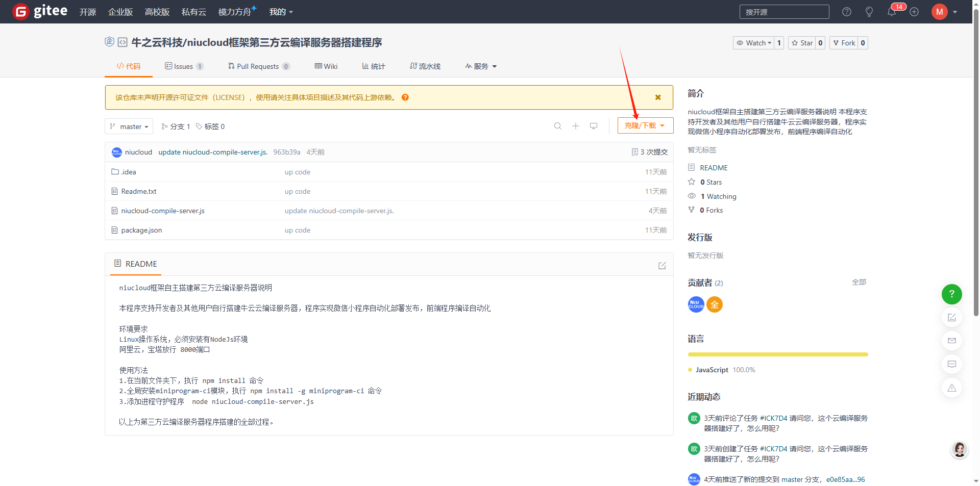Click the notification bell icon
980x486 pixels.
click(891, 12)
